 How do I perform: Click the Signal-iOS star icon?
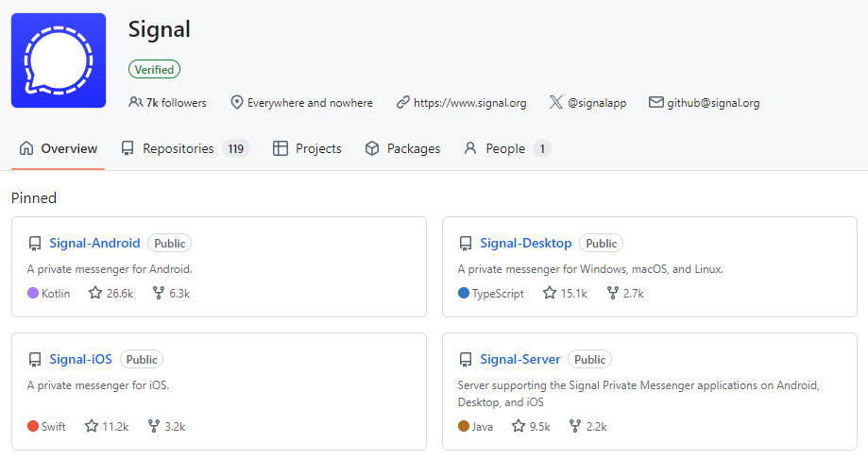92,426
